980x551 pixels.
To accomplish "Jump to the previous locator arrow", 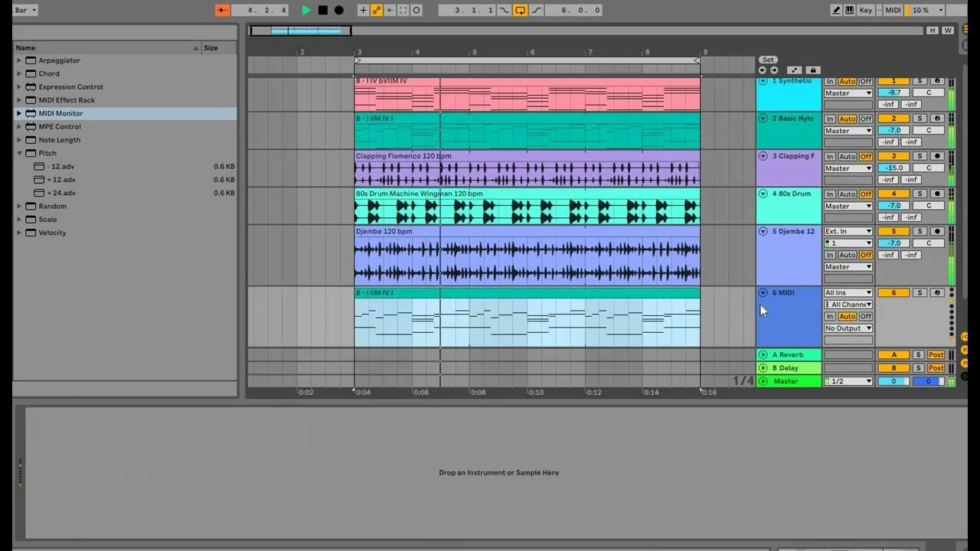I will pyautogui.click(x=763, y=70).
